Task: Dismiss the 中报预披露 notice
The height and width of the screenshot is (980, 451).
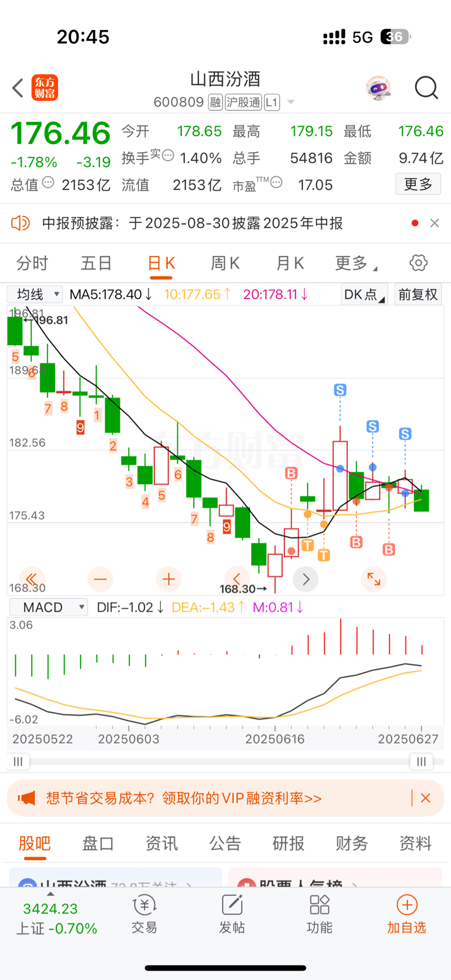Action: point(435,223)
